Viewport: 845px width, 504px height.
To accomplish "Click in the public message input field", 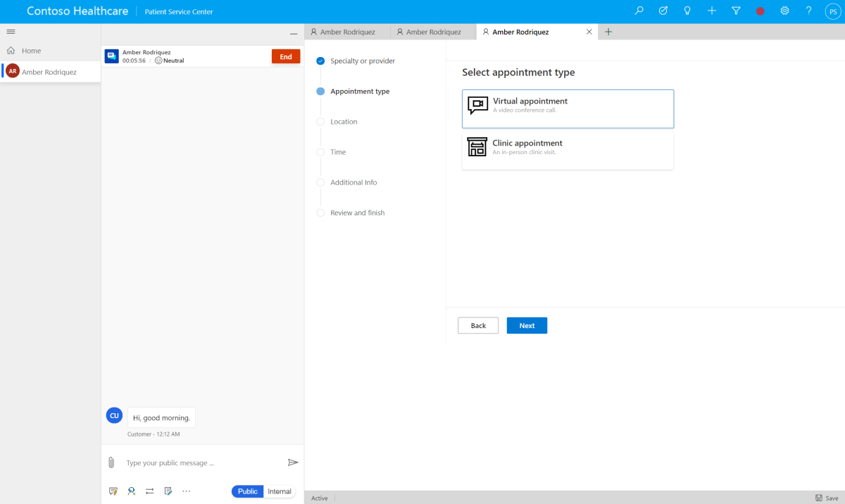I will coord(203,462).
